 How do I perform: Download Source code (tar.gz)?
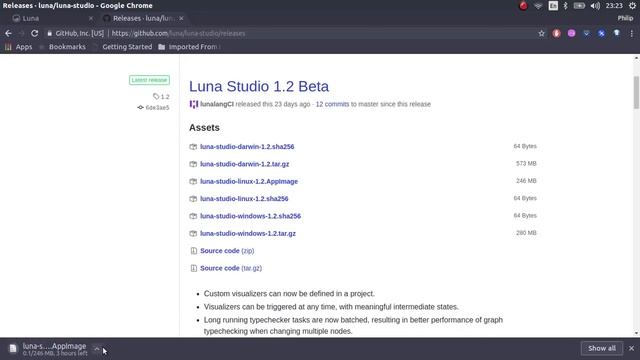(231, 268)
